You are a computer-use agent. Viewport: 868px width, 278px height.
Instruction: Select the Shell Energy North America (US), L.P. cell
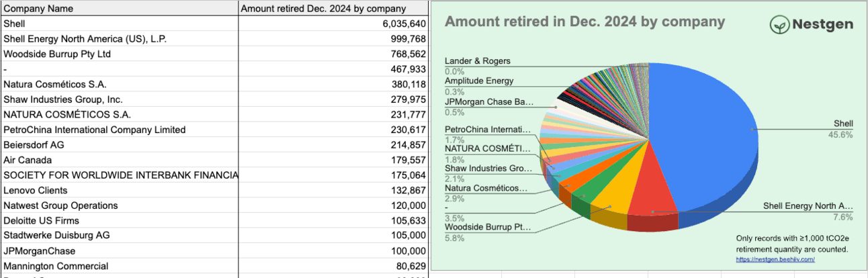120,39
